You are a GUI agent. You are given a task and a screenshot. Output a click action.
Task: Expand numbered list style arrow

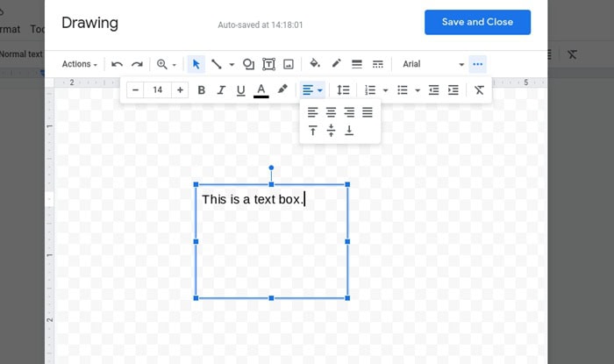point(386,91)
